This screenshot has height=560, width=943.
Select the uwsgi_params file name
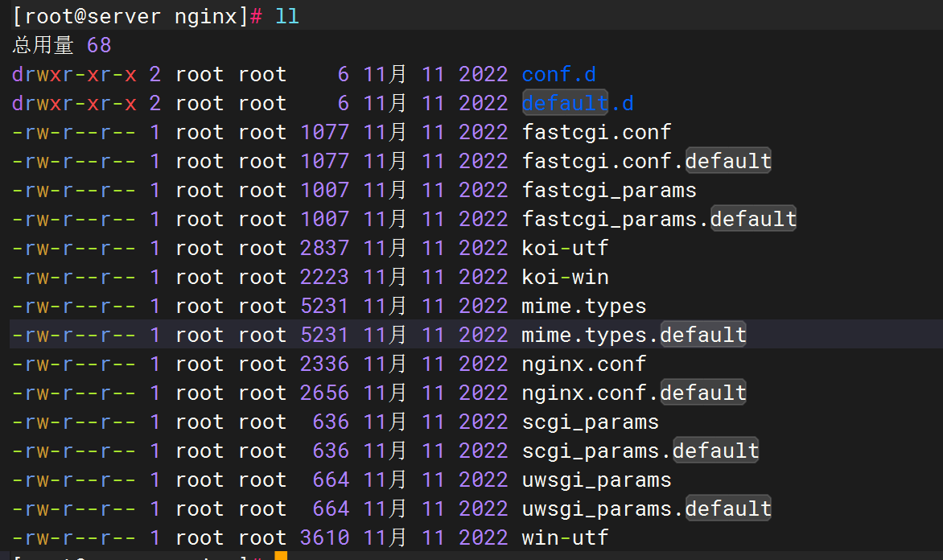click(596, 480)
